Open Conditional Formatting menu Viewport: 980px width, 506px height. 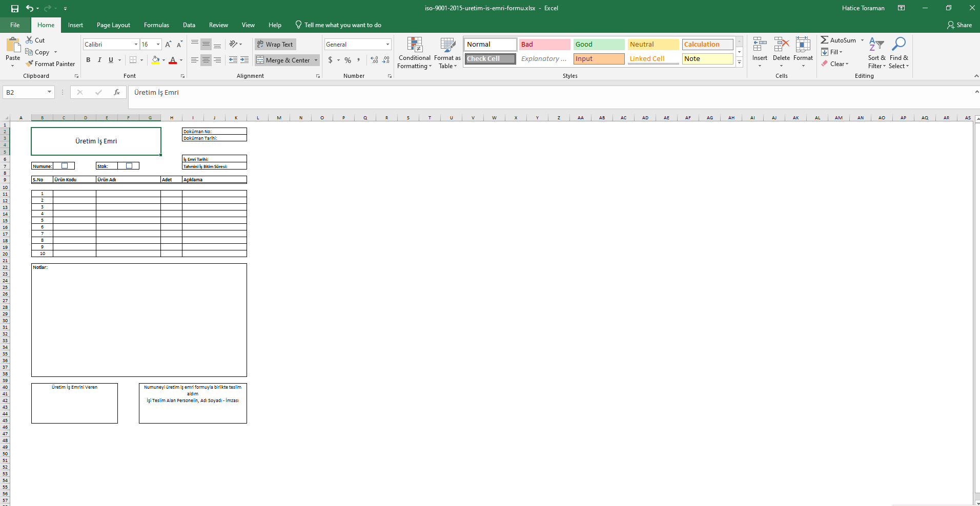(414, 53)
